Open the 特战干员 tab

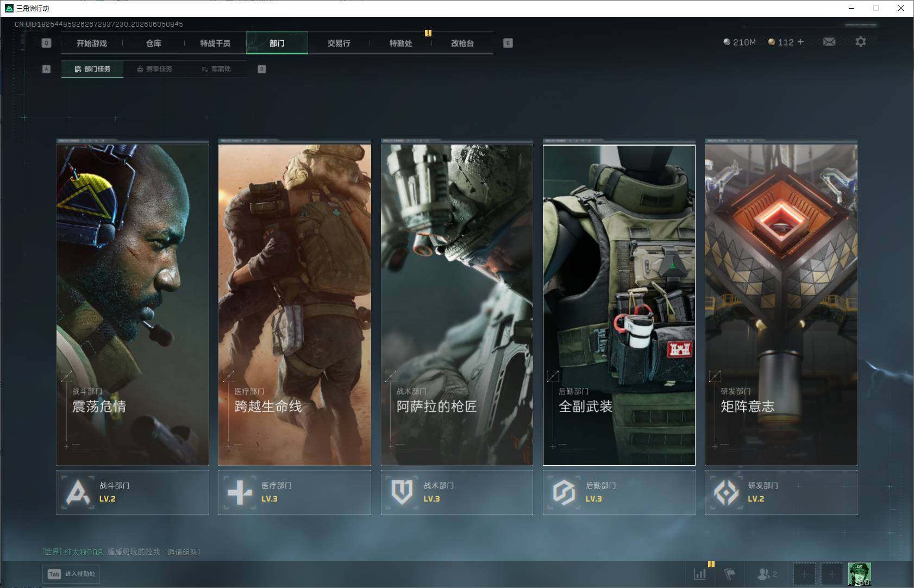pos(215,43)
